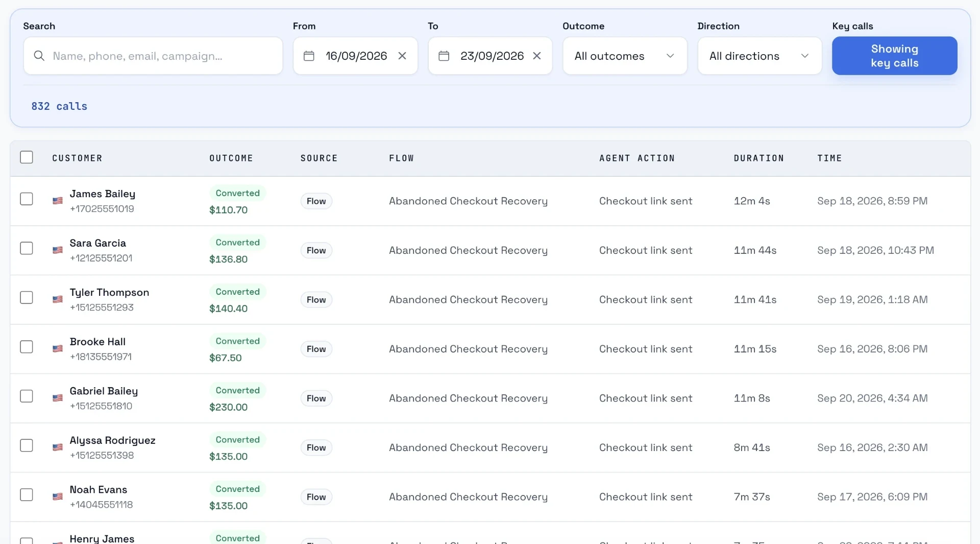
Task: Tick the Gabriel Bailey row checkbox
Action: [27, 396]
